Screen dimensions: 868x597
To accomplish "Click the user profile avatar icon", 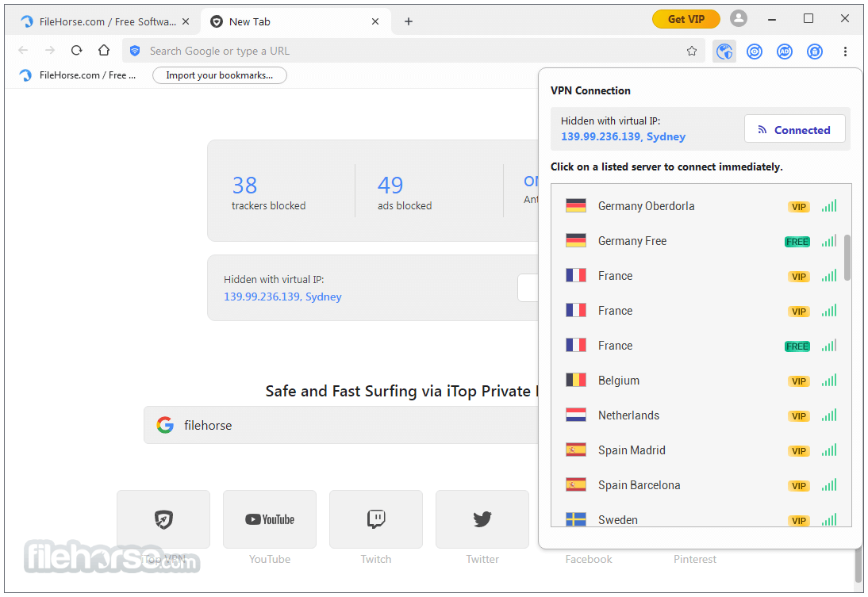I will 739,19.
